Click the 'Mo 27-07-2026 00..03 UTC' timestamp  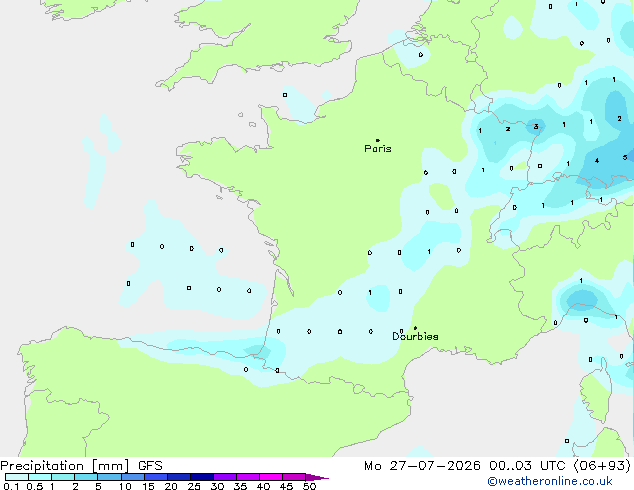[x=465, y=466]
